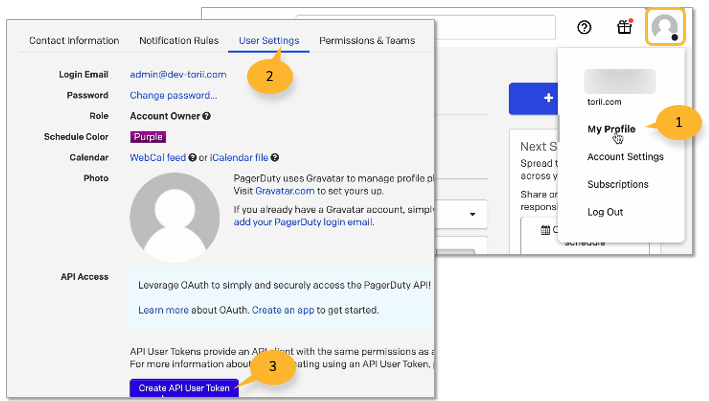Image resolution: width=709 pixels, height=401 pixels.
Task: Click the Learn more OAuth link
Action: [x=163, y=311]
